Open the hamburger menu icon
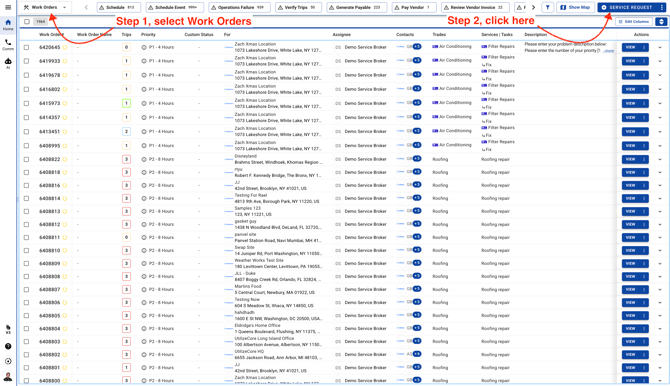The height and width of the screenshot is (386, 670). [x=8, y=7]
